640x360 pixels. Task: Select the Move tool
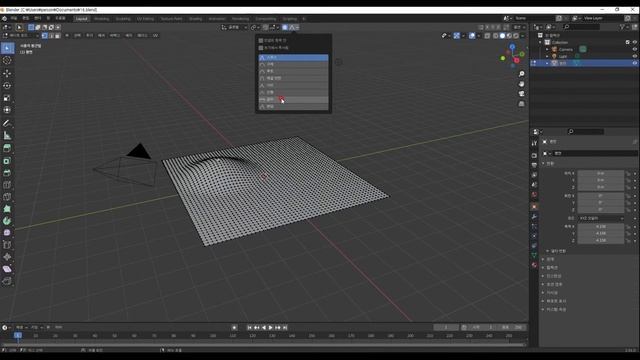coord(7,73)
